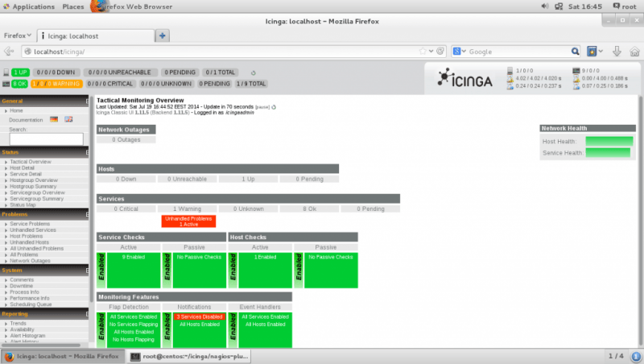
Task: Bookmark this page with the star icon
Action: pos(422,52)
